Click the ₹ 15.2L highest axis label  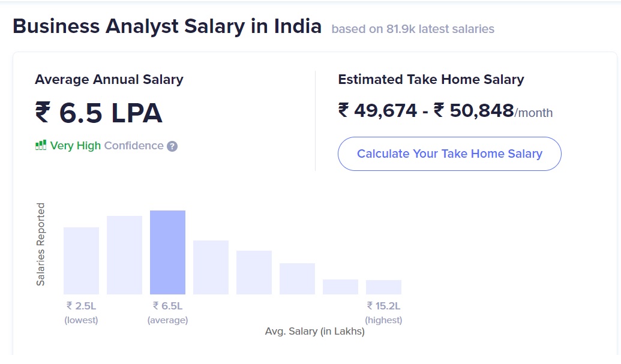coord(383,312)
